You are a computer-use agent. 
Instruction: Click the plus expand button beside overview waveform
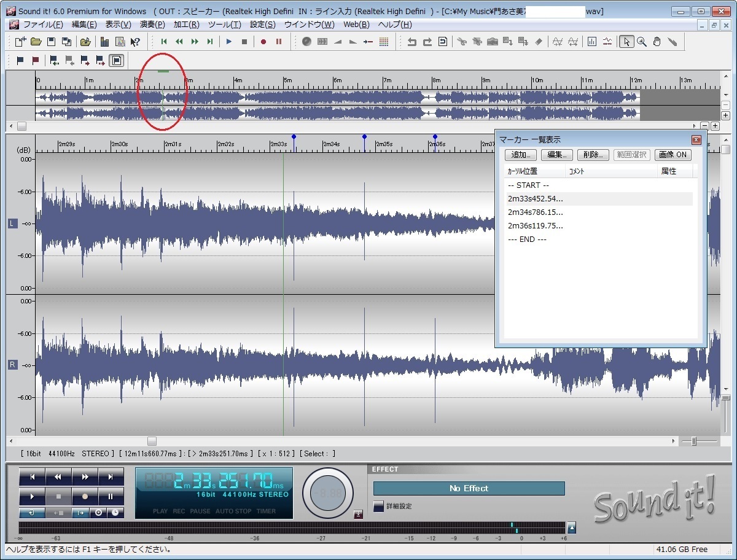pos(725,115)
